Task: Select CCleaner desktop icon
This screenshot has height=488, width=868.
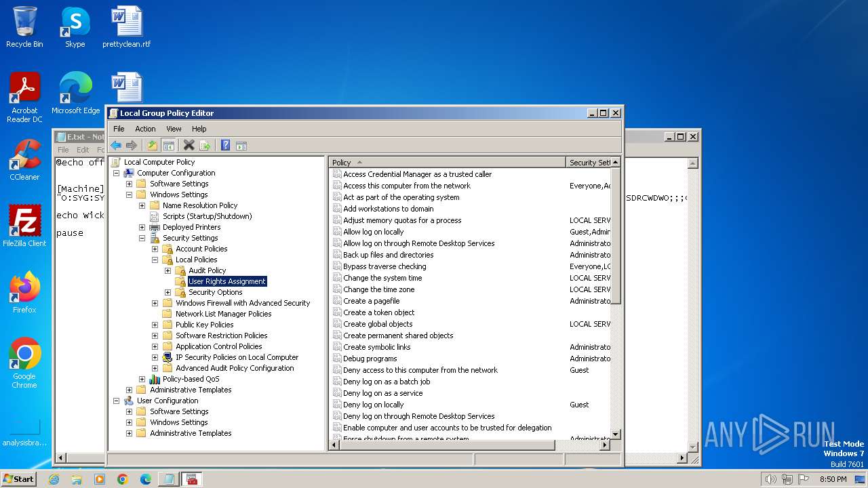Action: point(24,160)
